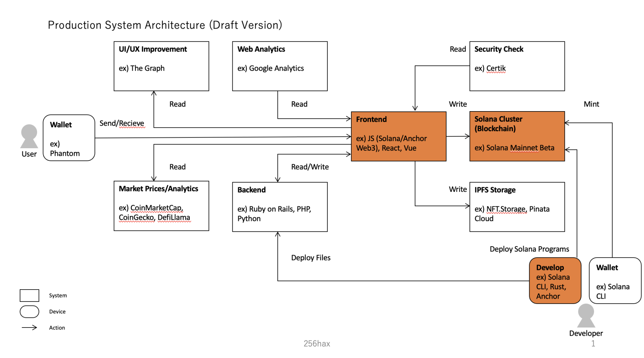644x358 pixels.
Task: Click the Device oval symbol in the legend
Action: pos(29,312)
